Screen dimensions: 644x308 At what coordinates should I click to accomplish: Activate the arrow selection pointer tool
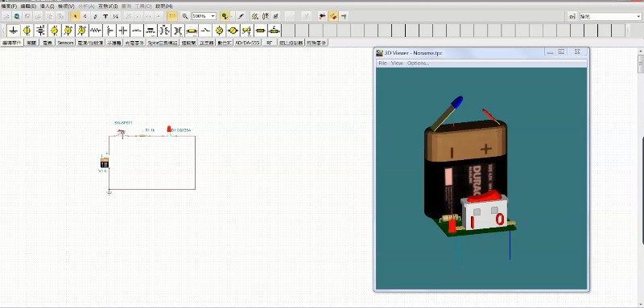pyautogui.click(x=75, y=16)
